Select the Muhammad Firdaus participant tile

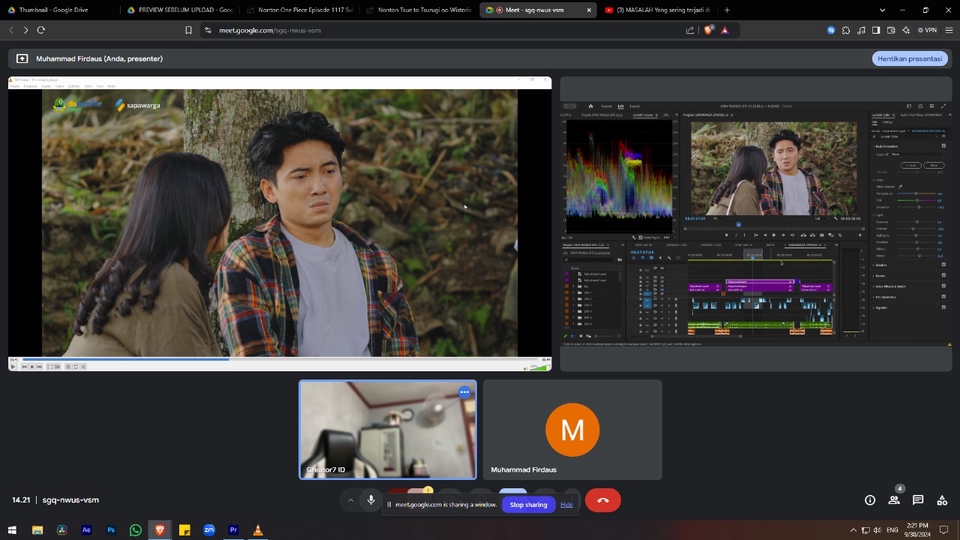(x=572, y=430)
